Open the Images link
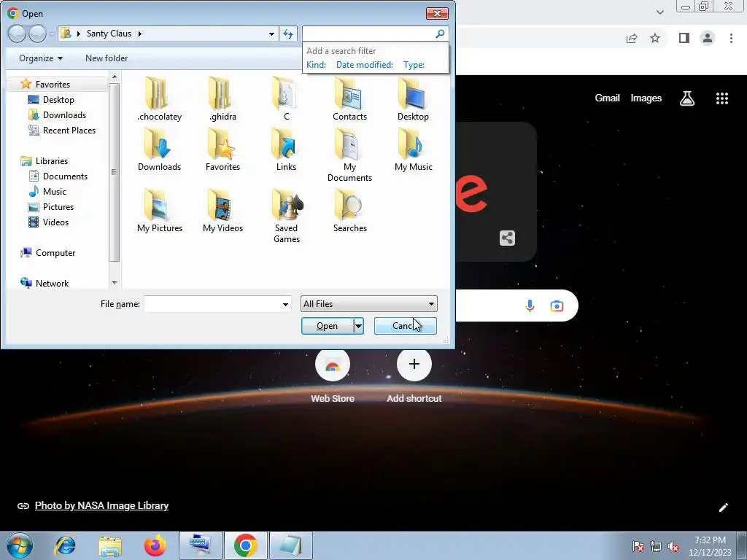Screen dimensions: 747x560 click(646, 98)
